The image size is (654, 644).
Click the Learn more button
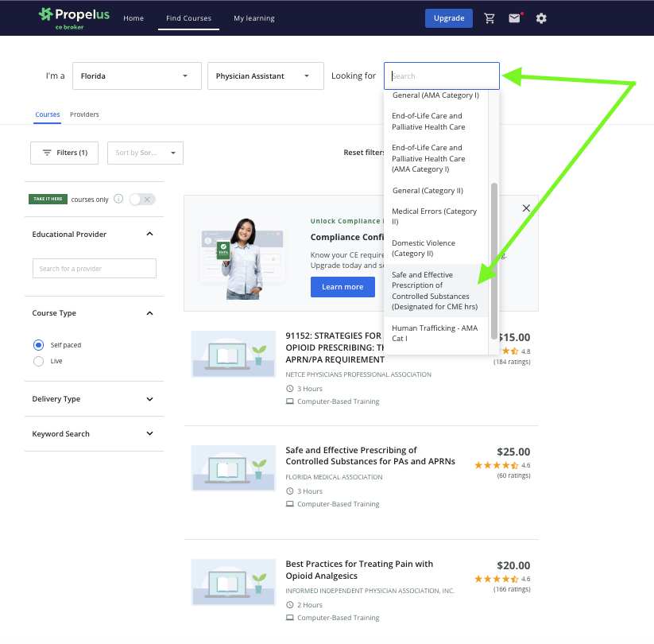pos(342,287)
